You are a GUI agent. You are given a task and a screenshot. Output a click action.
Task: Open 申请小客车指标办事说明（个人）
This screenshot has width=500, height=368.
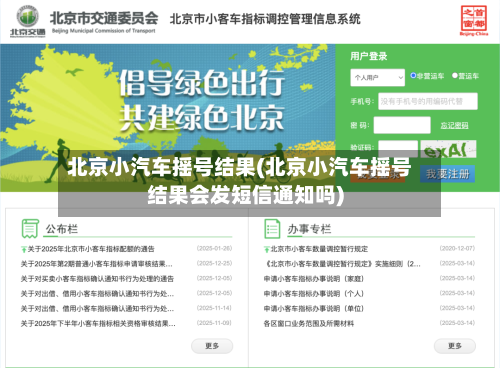coord(314,294)
